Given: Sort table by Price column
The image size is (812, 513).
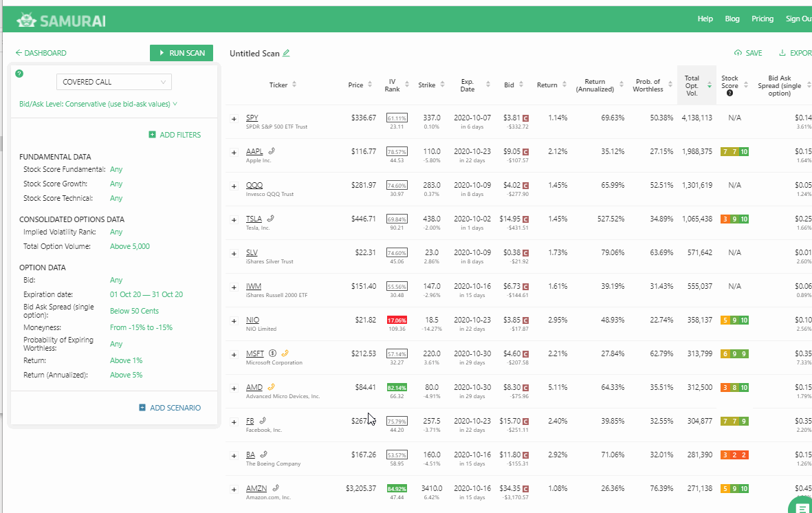Looking at the screenshot, I should point(360,85).
